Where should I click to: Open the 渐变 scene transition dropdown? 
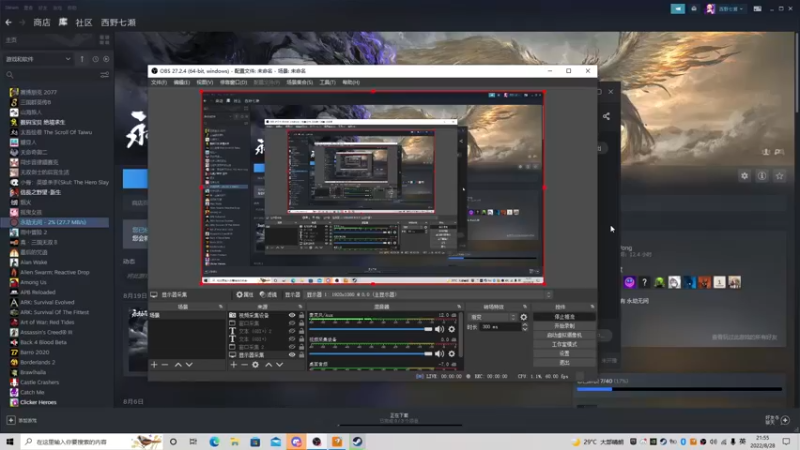[492, 317]
